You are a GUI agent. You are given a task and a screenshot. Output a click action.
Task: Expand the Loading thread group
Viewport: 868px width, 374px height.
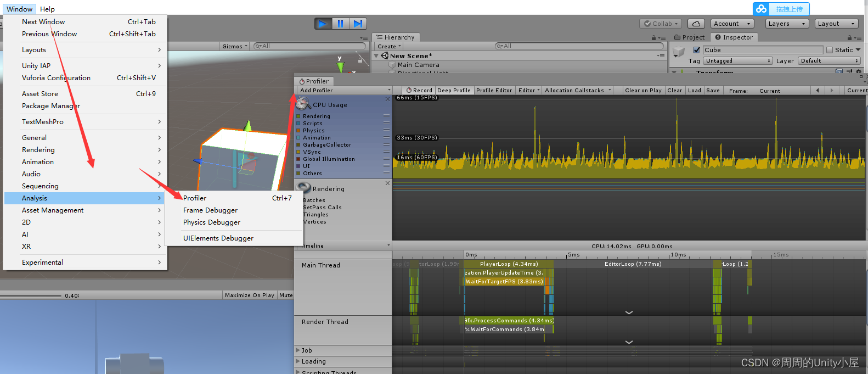point(298,361)
